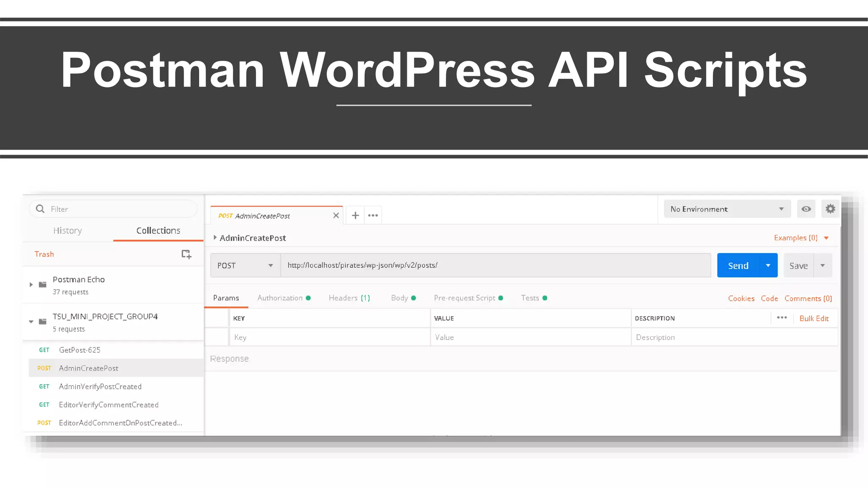Open the Headers (1) tab
Screen dimensions: 868x488
point(349,298)
